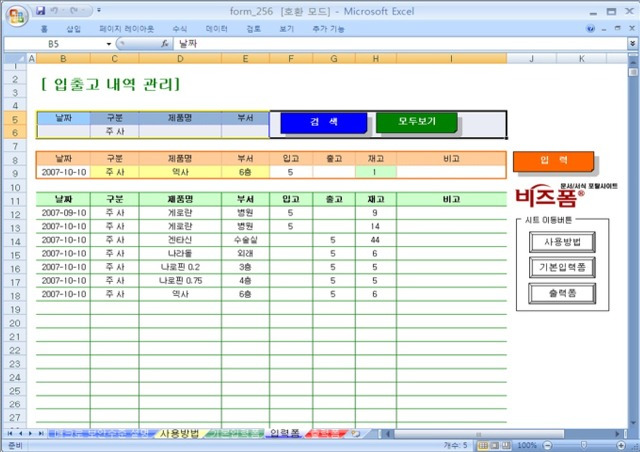
Task: Expand the formula bar with the chevron
Action: [x=632, y=43]
